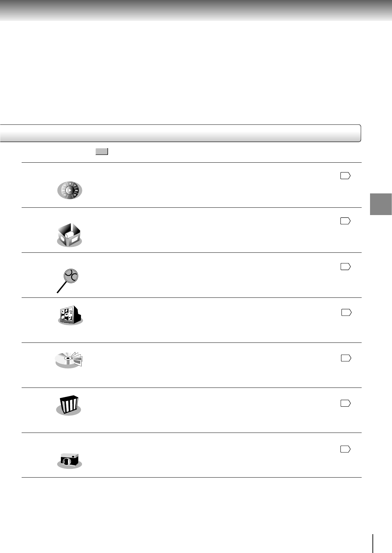The width and height of the screenshot is (392, 553).
Task: Open the page tag in the television row
Action: [346, 312]
